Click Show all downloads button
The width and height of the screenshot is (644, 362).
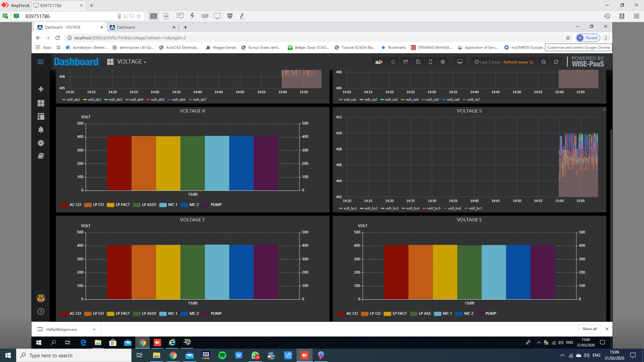(x=589, y=329)
